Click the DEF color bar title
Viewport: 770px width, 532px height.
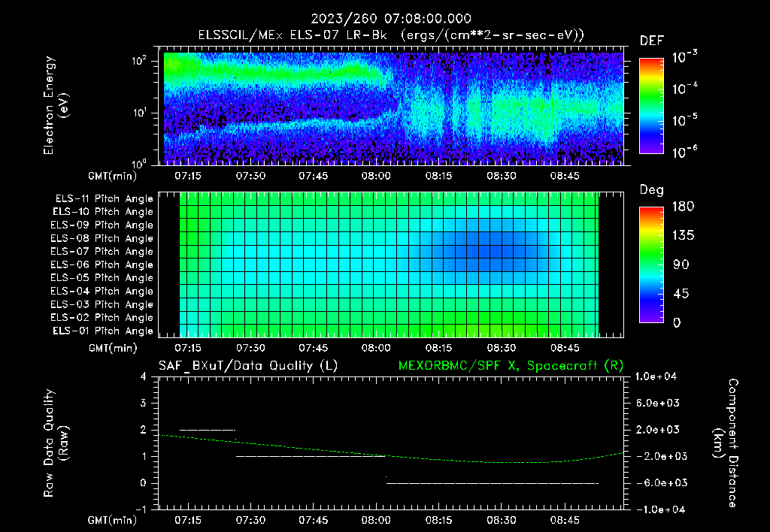[x=652, y=41]
